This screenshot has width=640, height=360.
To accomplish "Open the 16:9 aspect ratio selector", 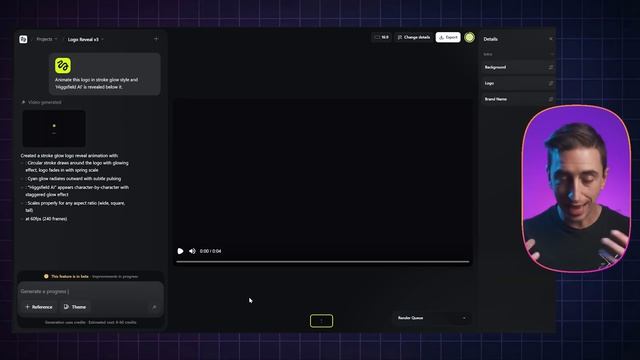I will tap(382, 37).
